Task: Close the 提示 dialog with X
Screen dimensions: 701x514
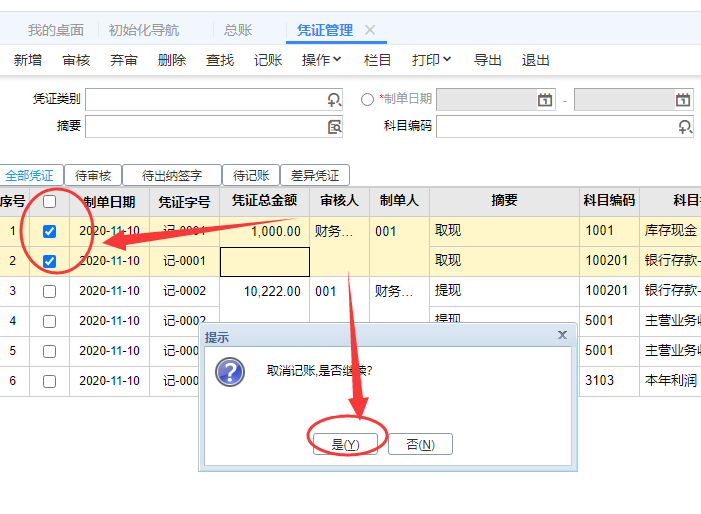Action: pyautogui.click(x=562, y=335)
